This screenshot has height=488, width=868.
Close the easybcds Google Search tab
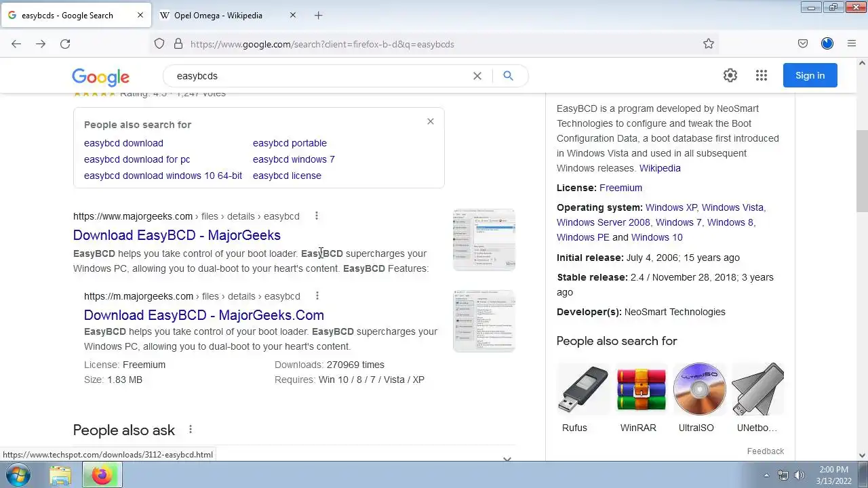click(x=140, y=16)
